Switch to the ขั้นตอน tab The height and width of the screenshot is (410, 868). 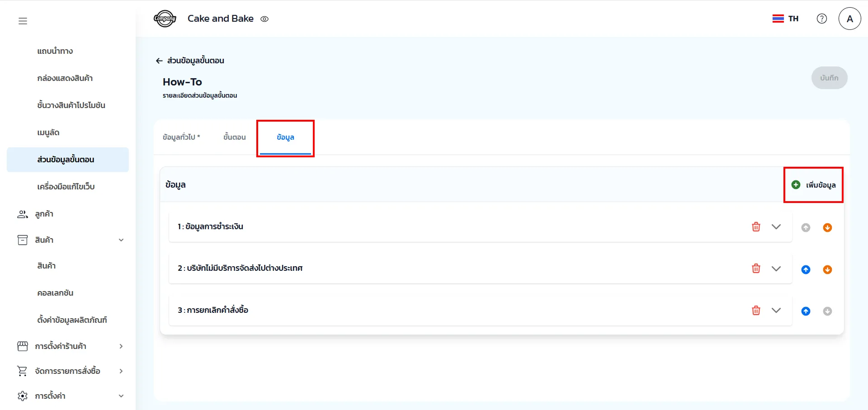(x=234, y=137)
